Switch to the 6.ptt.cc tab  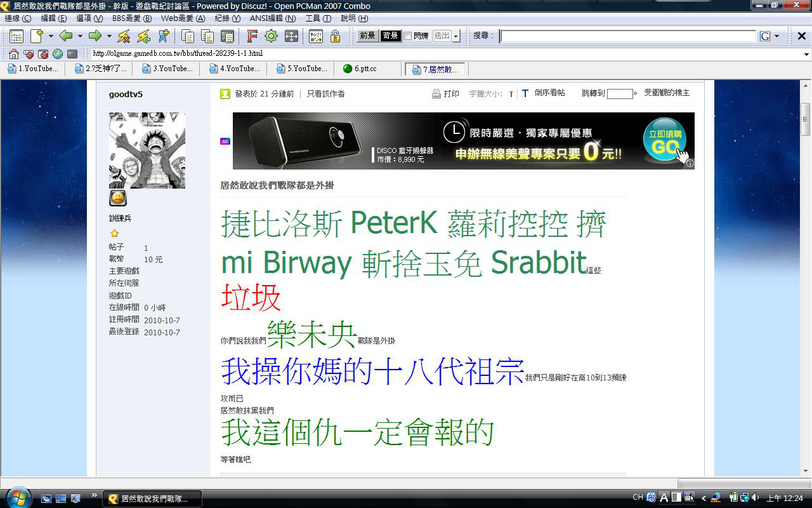[x=365, y=69]
